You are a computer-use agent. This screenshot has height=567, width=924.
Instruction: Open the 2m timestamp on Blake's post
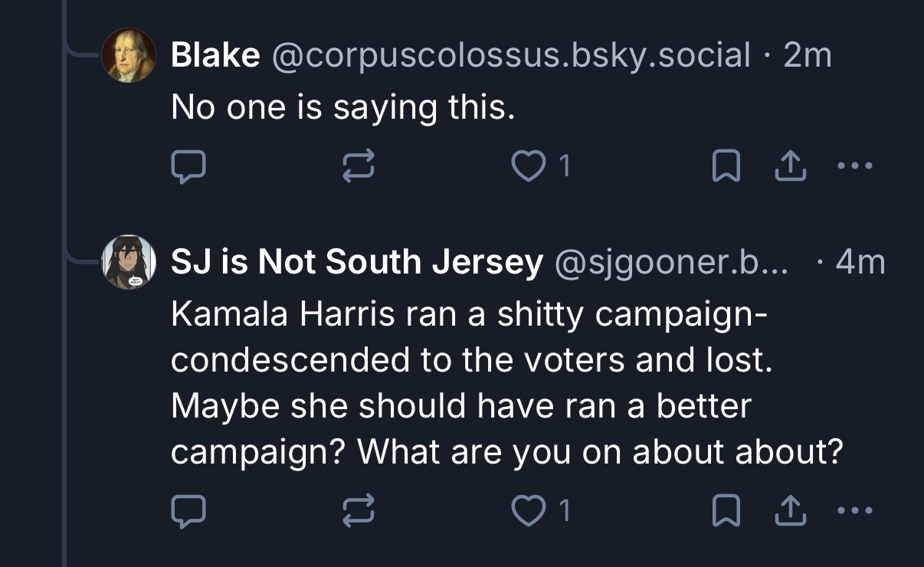click(x=808, y=55)
